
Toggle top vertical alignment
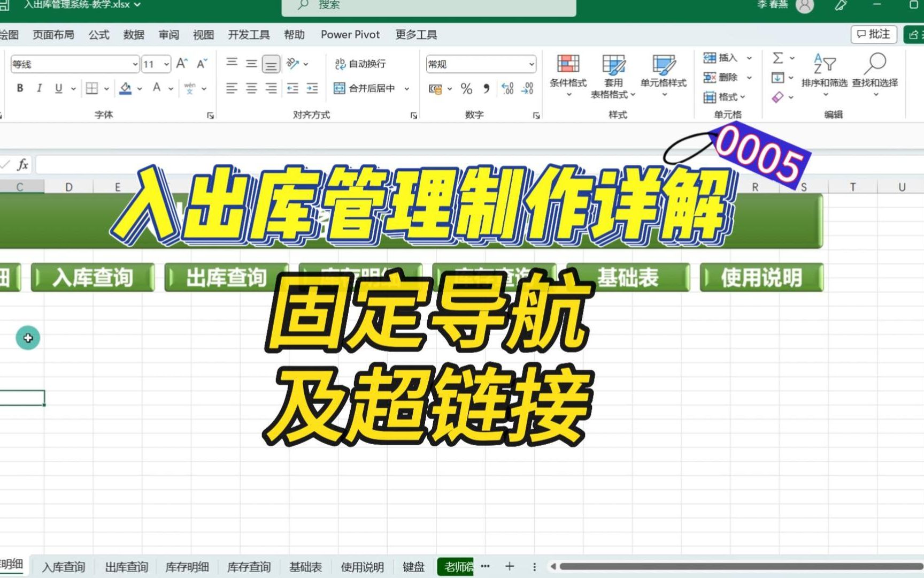(232, 64)
